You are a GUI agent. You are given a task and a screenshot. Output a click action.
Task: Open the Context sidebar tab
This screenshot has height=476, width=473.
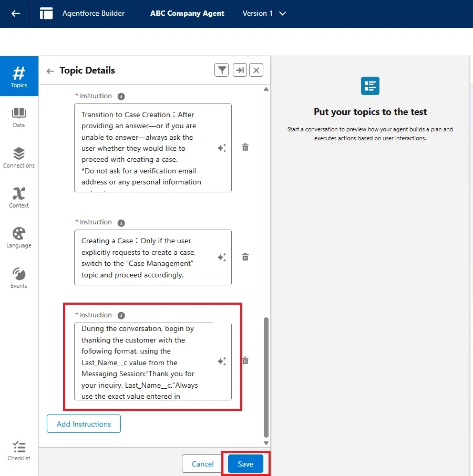click(x=19, y=198)
